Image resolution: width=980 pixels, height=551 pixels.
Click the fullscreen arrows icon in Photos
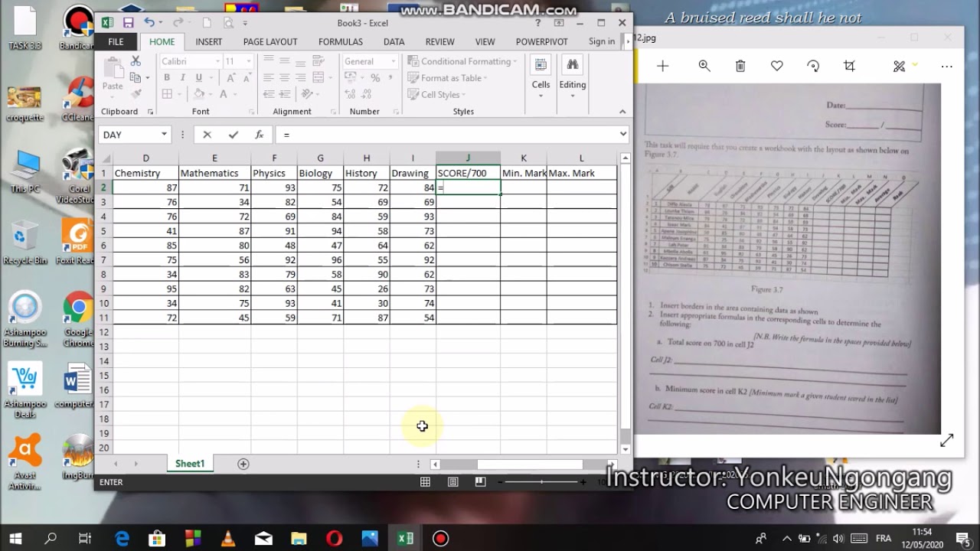[947, 441]
